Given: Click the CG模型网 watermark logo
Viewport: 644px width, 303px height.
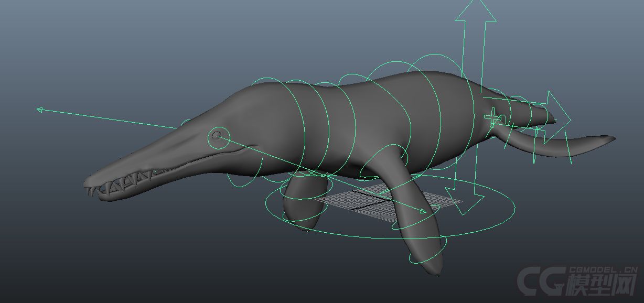Looking at the screenshot, I should tap(577, 280).
